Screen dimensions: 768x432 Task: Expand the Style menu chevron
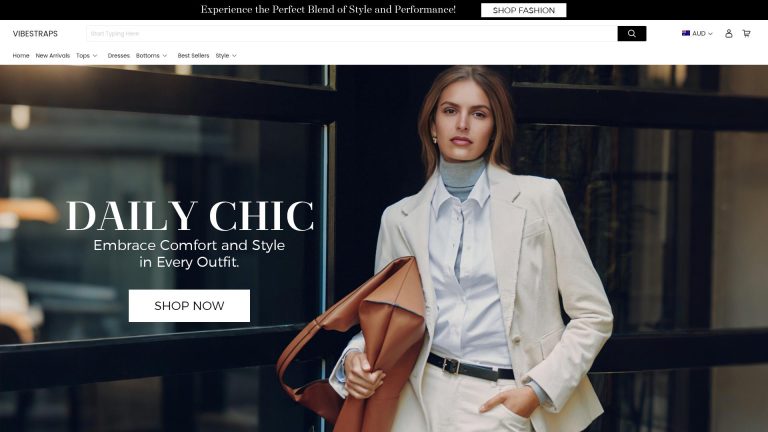coord(234,56)
